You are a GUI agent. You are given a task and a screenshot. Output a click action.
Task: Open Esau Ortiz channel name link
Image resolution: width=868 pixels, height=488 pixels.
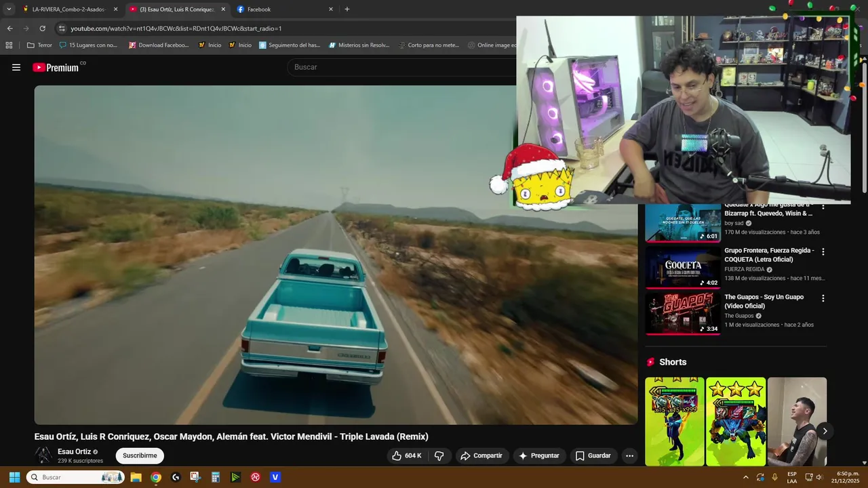[x=74, y=451]
